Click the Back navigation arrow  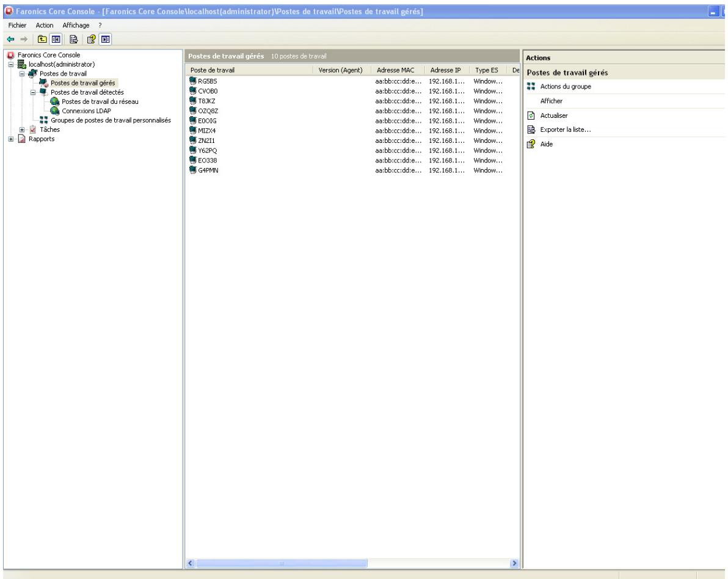11,38
